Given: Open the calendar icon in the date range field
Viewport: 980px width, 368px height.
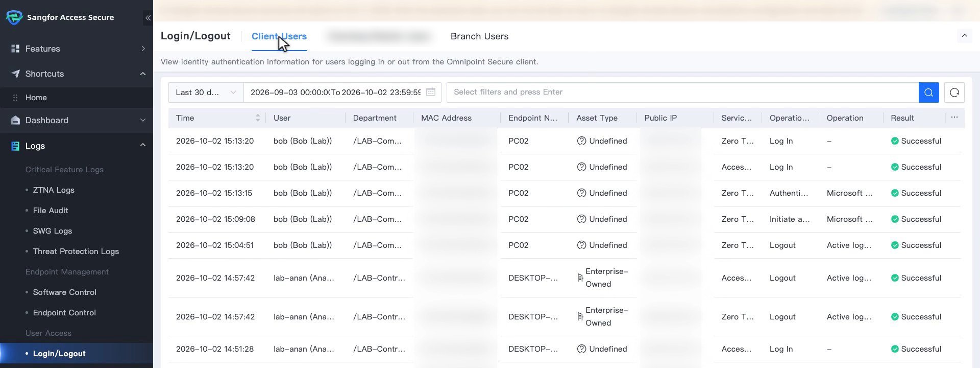Looking at the screenshot, I should [x=430, y=92].
